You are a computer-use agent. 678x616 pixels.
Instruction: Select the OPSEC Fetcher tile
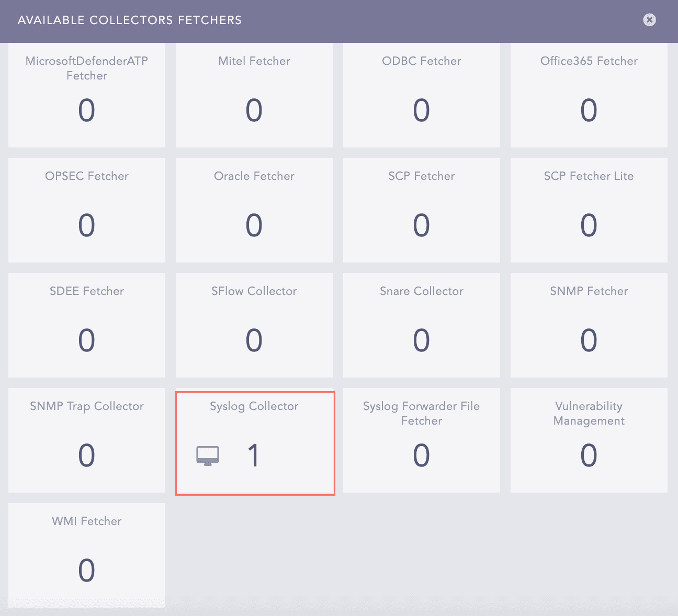pyautogui.click(x=87, y=210)
